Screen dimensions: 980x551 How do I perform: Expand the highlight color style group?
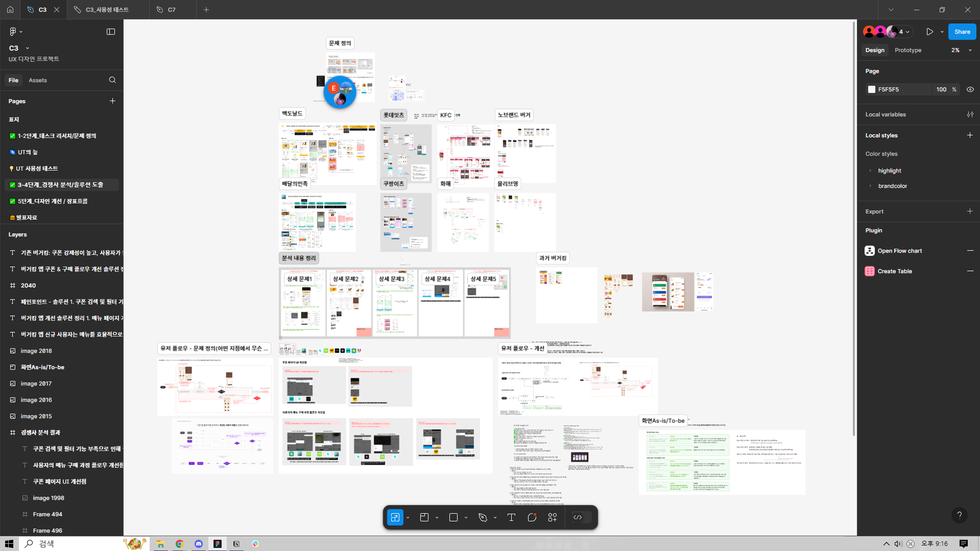870,171
